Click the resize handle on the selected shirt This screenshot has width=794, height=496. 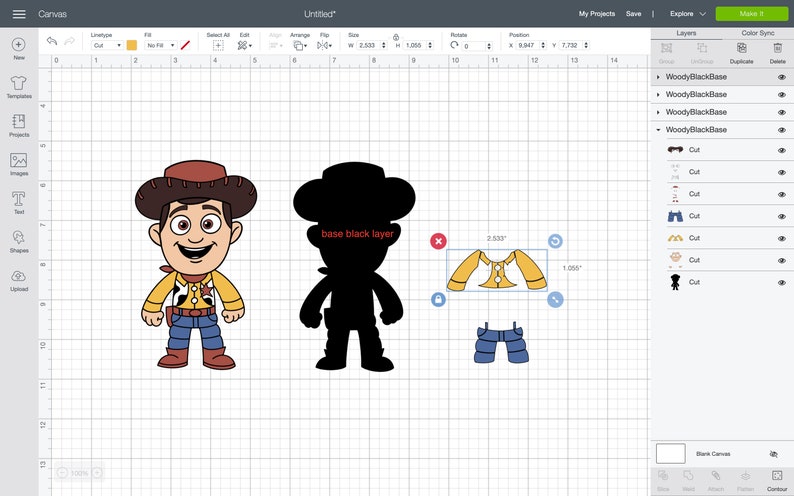click(555, 299)
